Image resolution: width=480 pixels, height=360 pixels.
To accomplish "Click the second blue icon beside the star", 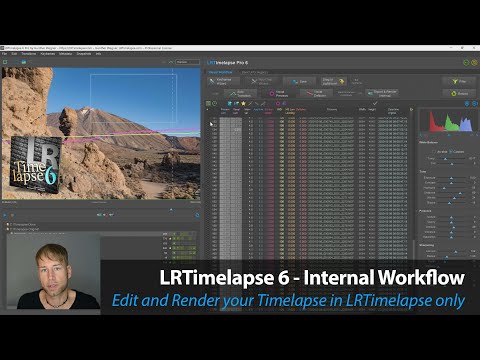I will pyautogui.click(x=236, y=104).
